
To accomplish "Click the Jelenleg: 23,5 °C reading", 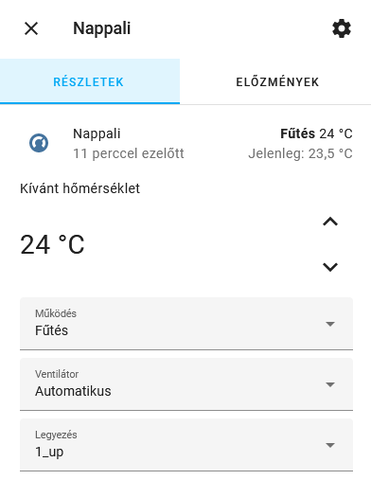I will pos(300,154).
